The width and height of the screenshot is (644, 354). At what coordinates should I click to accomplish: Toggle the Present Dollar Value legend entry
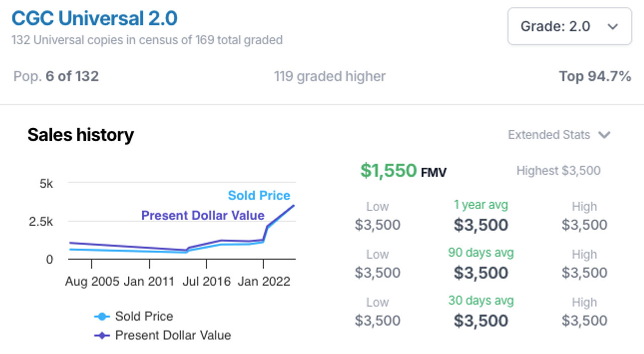click(163, 335)
